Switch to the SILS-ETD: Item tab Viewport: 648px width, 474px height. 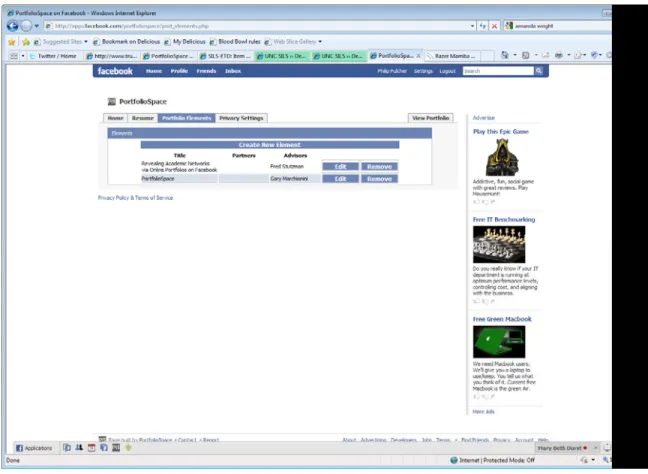[225, 56]
